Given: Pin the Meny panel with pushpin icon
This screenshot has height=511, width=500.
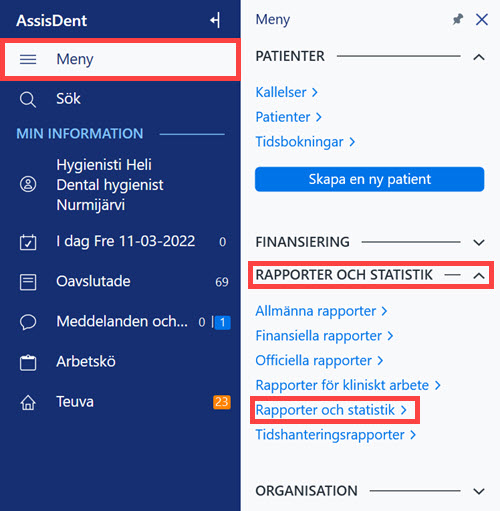Looking at the screenshot, I should (x=458, y=20).
